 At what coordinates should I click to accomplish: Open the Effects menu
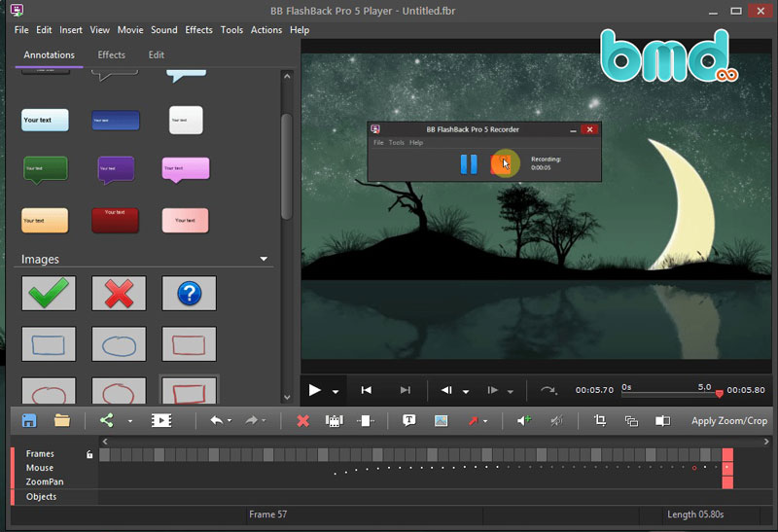pos(198,30)
